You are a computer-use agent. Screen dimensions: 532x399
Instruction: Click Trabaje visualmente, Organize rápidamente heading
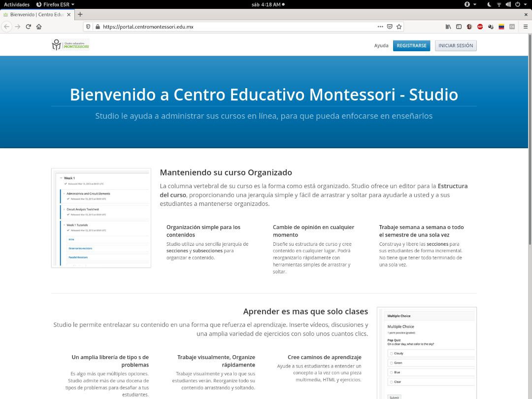[216, 361]
